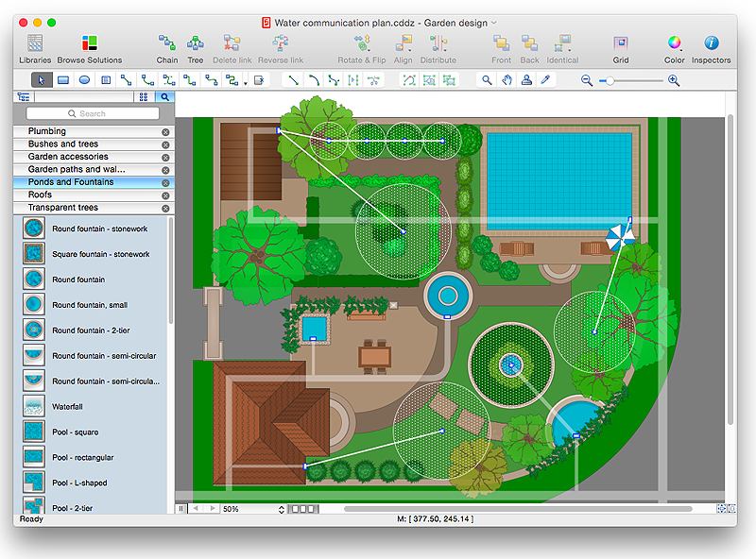Pick the Pool - rectangular shape
756x559 pixels.
tap(34, 456)
